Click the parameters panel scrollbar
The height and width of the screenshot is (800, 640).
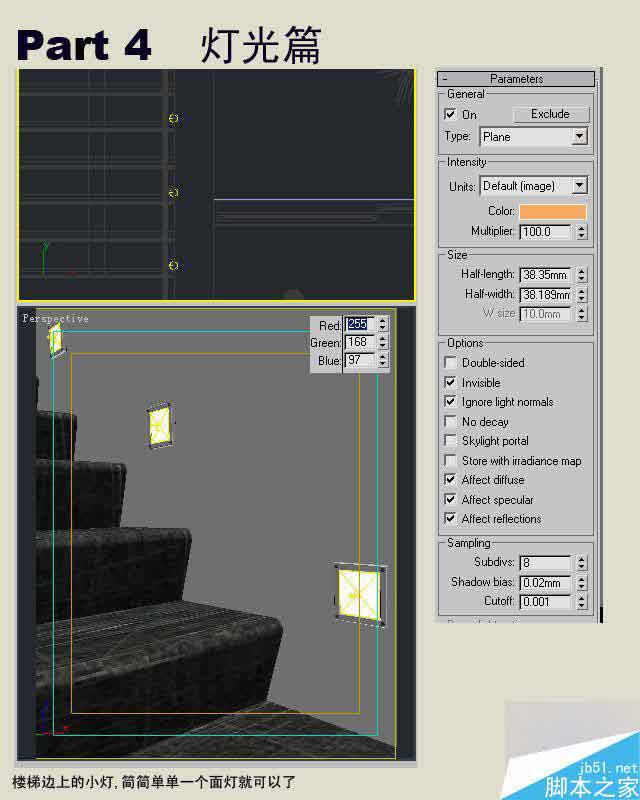[601, 344]
